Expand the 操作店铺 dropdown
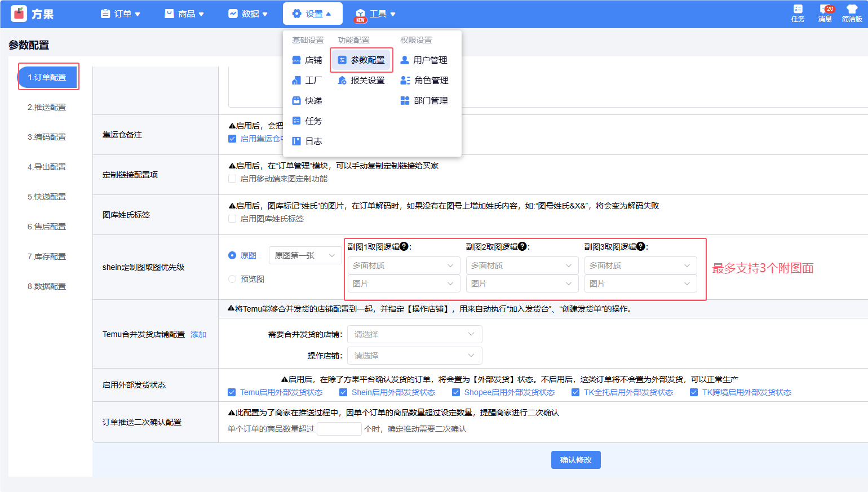868x492 pixels. (x=414, y=356)
